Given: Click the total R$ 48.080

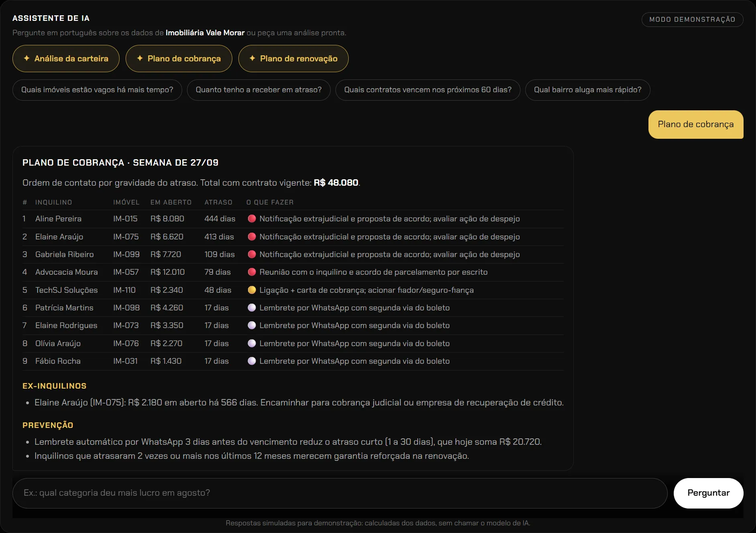Looking at the screenshot, I should pos(336,182).
